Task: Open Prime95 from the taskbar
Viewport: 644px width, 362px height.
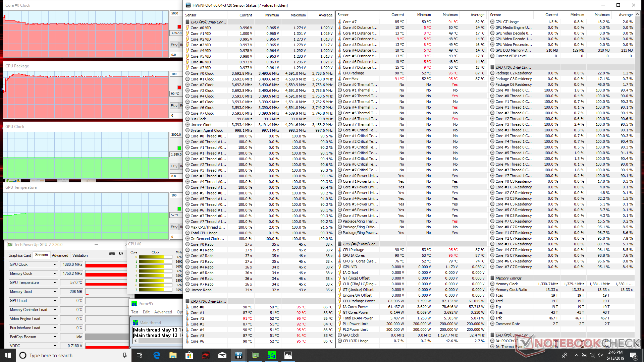Action: coord(271,355)
